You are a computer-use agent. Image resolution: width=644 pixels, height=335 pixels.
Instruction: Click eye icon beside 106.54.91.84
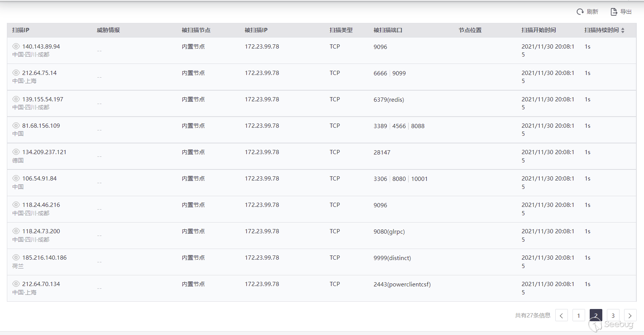(16, 178)
